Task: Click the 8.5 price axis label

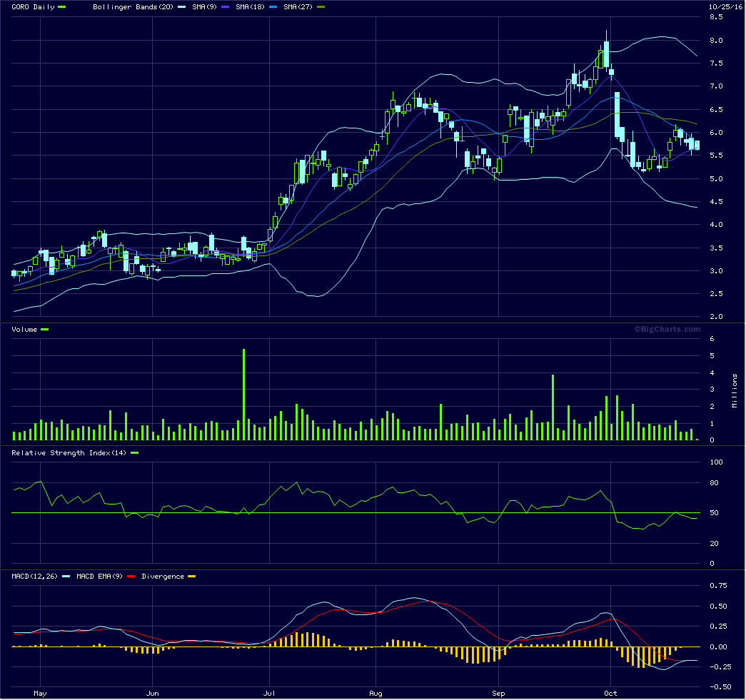Action: 716,17
